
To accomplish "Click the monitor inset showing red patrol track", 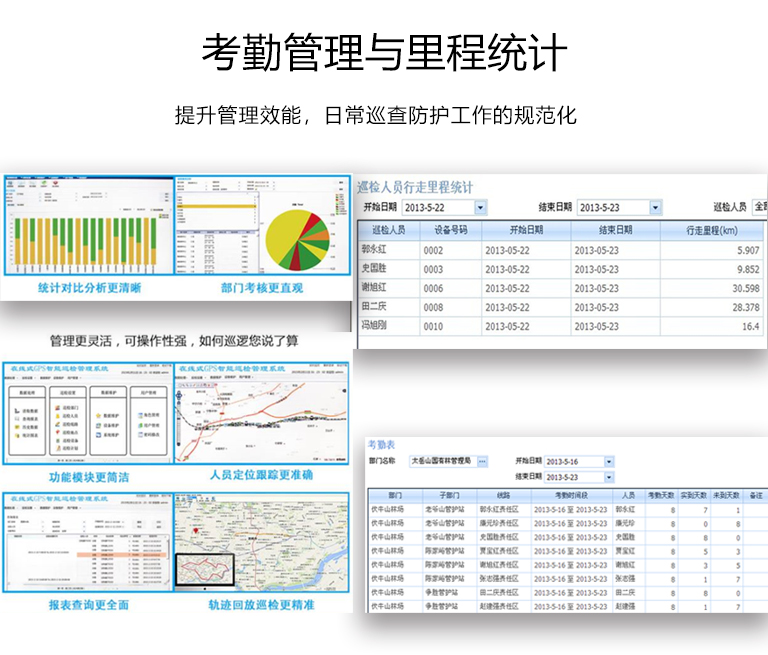I will pyautogui.click(x=203, y=571).
